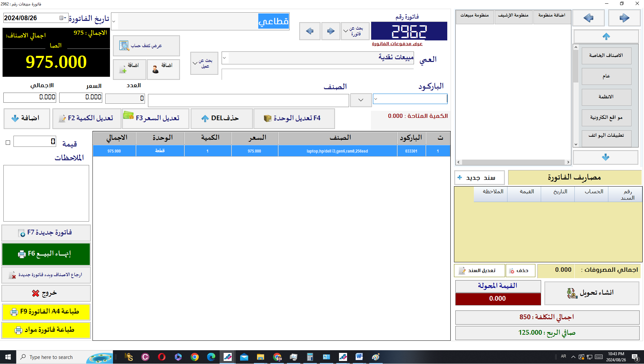Viewport: 644px width, 364px height.
Task: Click the blue up arrow above category list
Action: tap(606, 36)
